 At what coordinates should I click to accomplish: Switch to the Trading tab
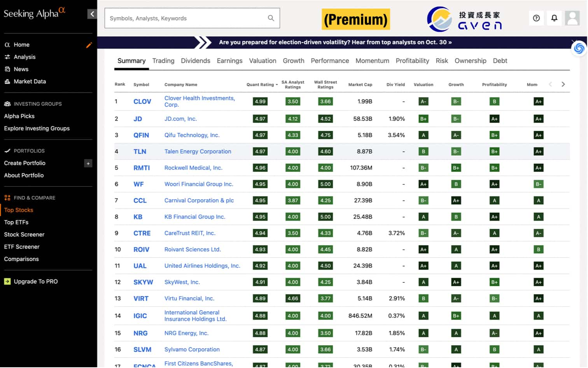163,61
